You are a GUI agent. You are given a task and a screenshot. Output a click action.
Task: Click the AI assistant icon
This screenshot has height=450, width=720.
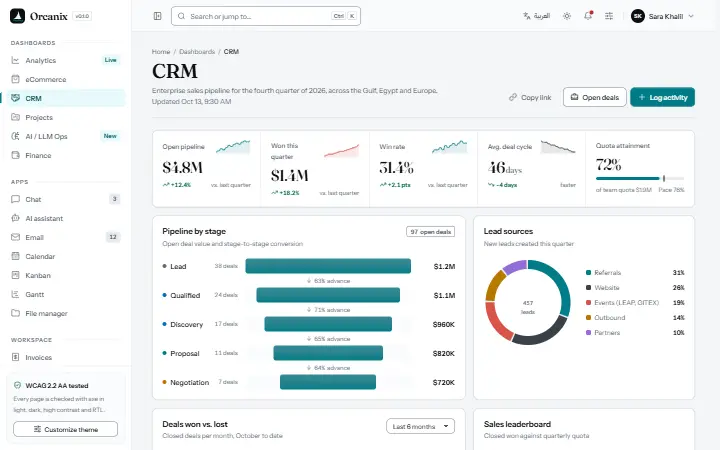[15, 218]
